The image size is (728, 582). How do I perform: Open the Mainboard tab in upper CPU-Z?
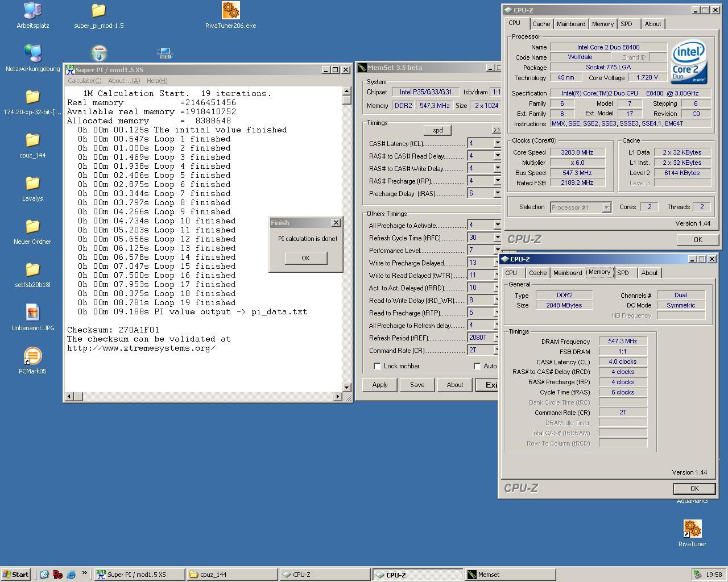[x=571, y=24]
